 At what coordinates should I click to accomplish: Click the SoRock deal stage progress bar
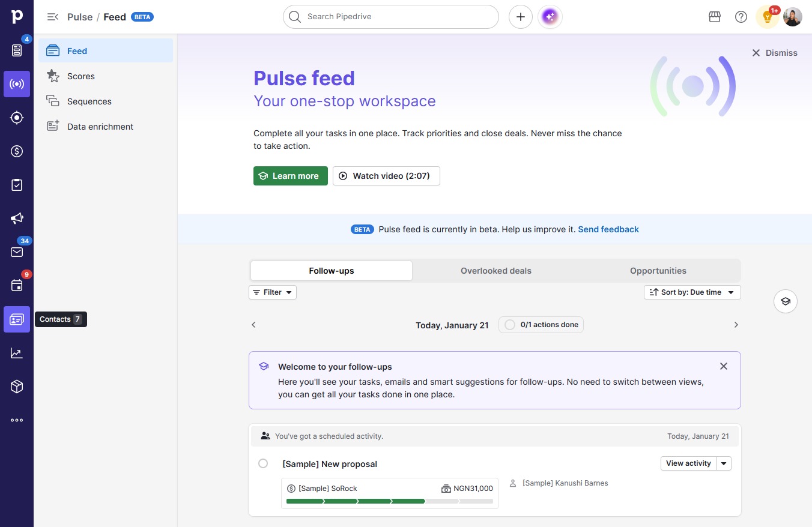(x=390, y=501)
